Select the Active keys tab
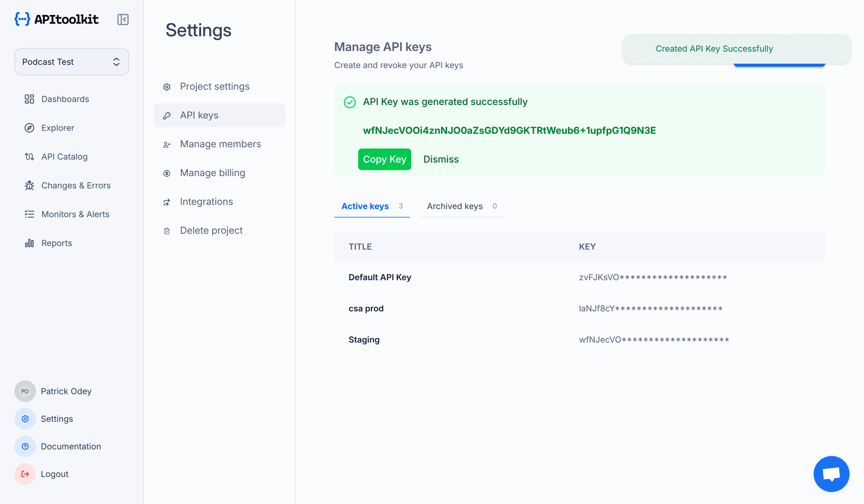The width and height of the screenshot is (864, 504). (364, 206)
